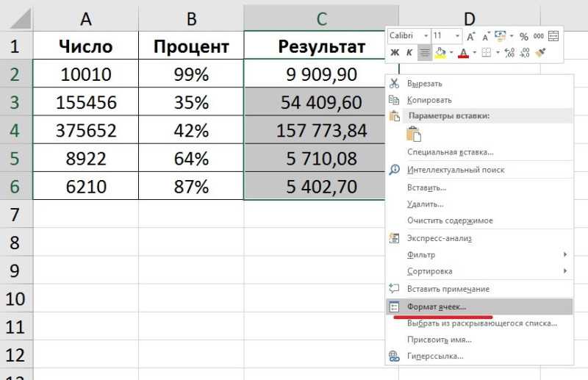Image resolution: width=588 pixels, height=380 pixels.
Task: Decrease decimal places icon
Action: pyautogui.click(x=525, y=52)
